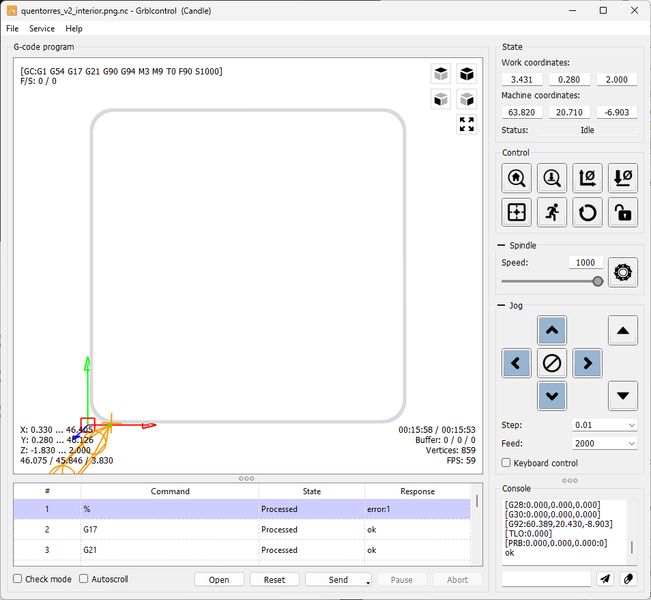Click the Z-probe button

click(552, 178)
